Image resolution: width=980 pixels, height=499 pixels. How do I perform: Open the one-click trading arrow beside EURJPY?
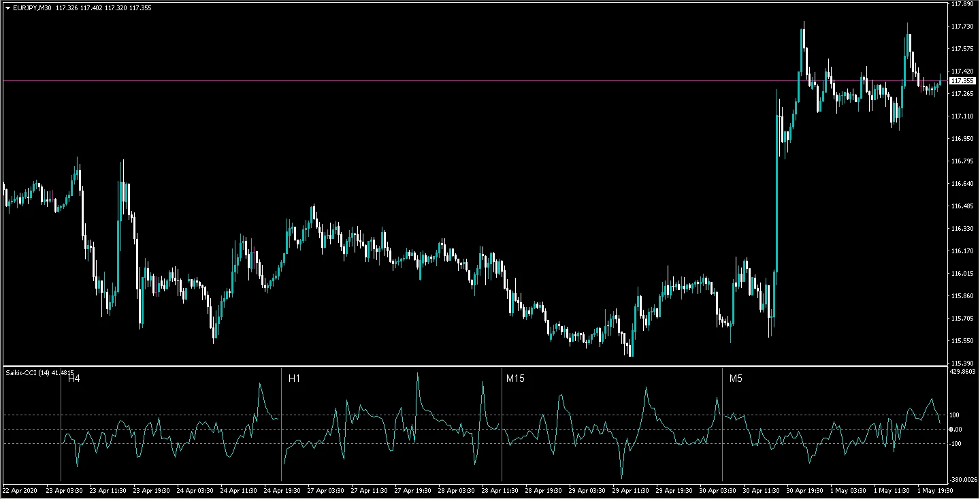7,7
